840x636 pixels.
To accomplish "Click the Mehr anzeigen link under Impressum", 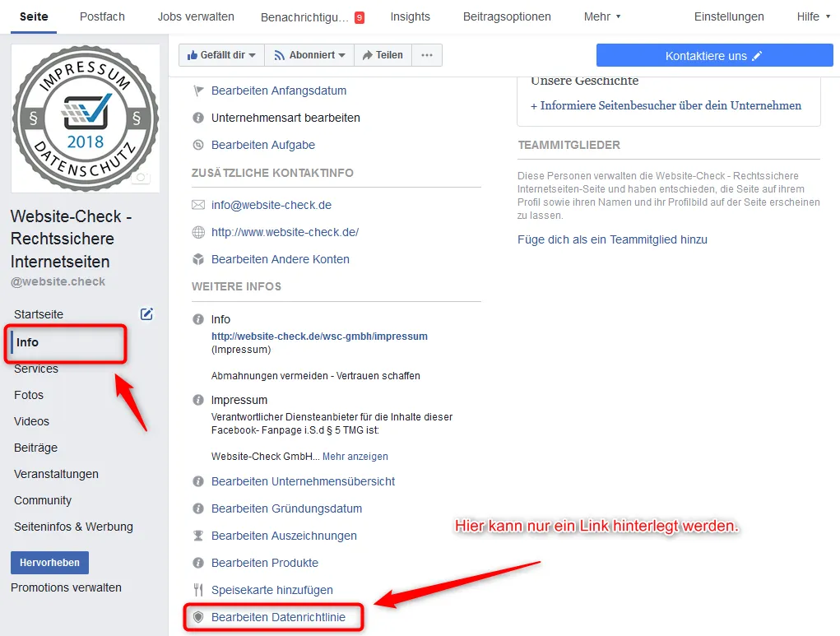I will [x=355, y=456].
